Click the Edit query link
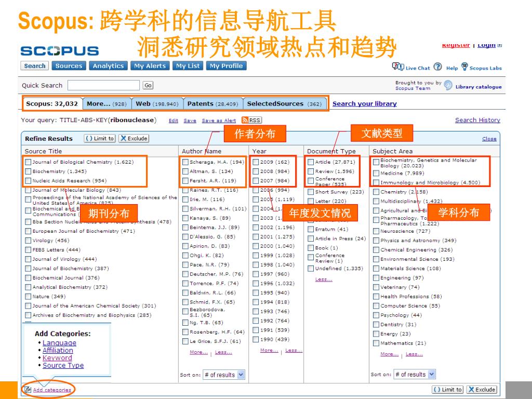This screenshot has height=399, width=532. tap(174, 121)
